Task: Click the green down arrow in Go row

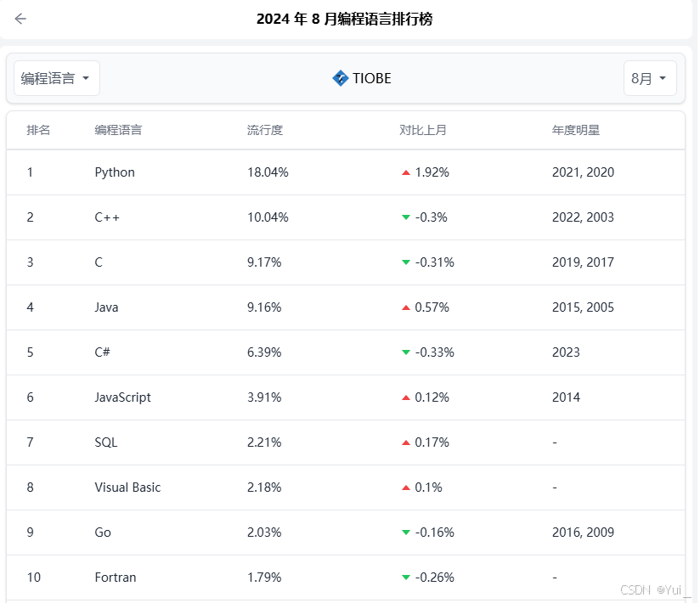Action: [406, 533]
